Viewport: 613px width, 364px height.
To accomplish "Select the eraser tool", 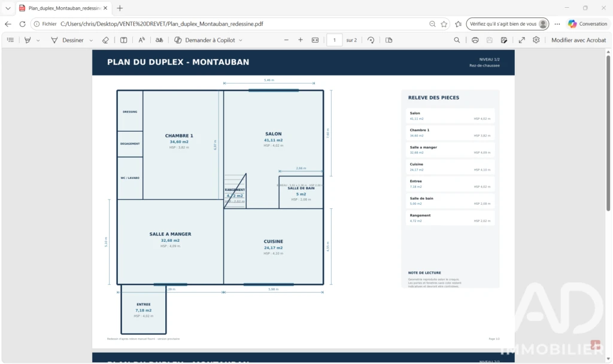I will click(105, 40).
